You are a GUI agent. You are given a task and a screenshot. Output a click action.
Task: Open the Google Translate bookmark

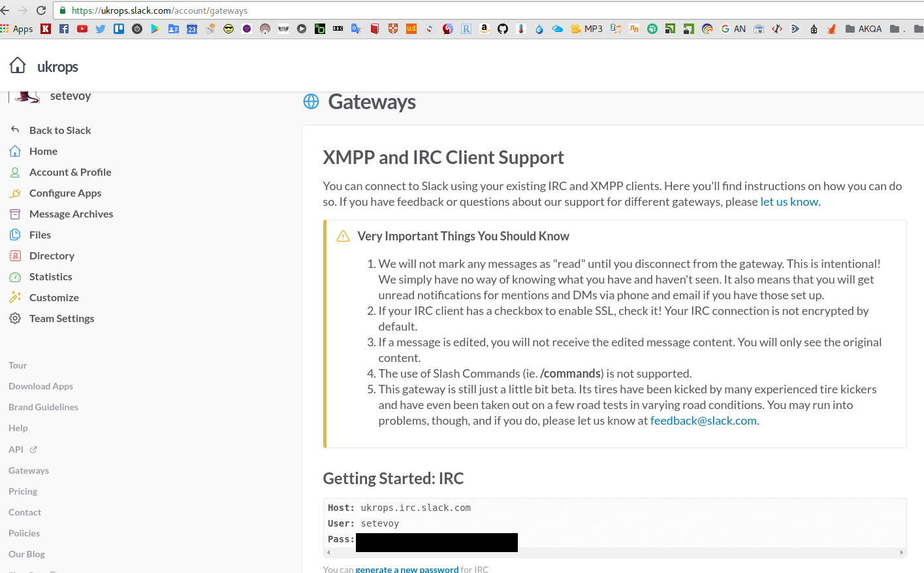click(x=357, y=29)
